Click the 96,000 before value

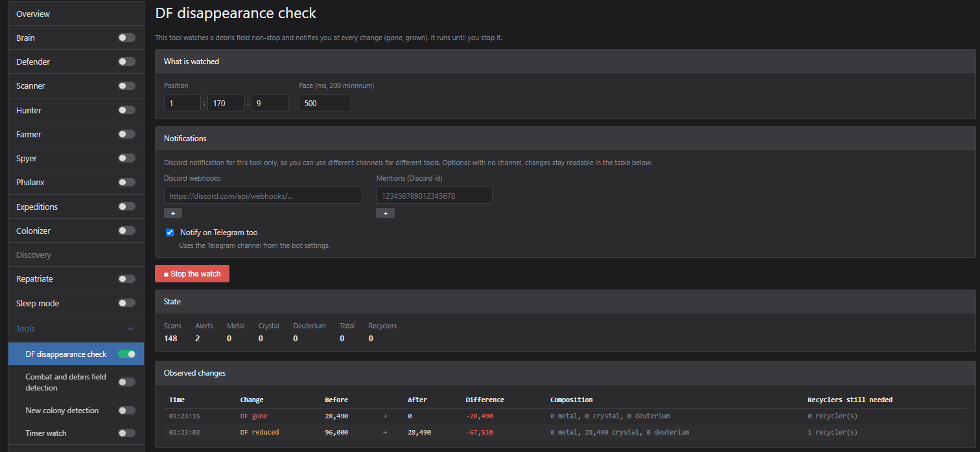pyautogui.click(x=336, y=432)
